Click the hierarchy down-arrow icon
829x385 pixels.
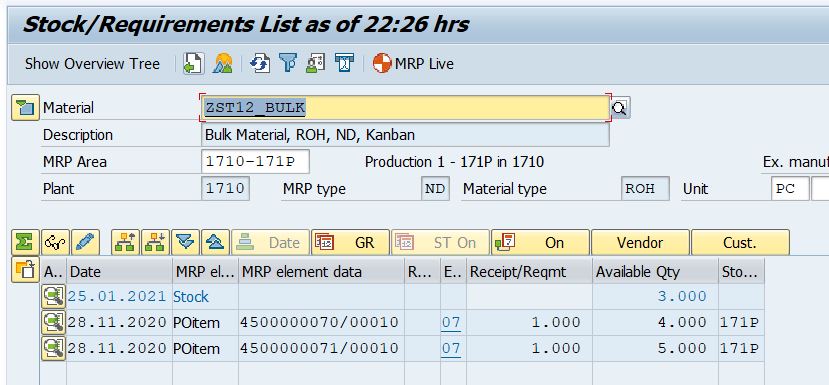155,242
